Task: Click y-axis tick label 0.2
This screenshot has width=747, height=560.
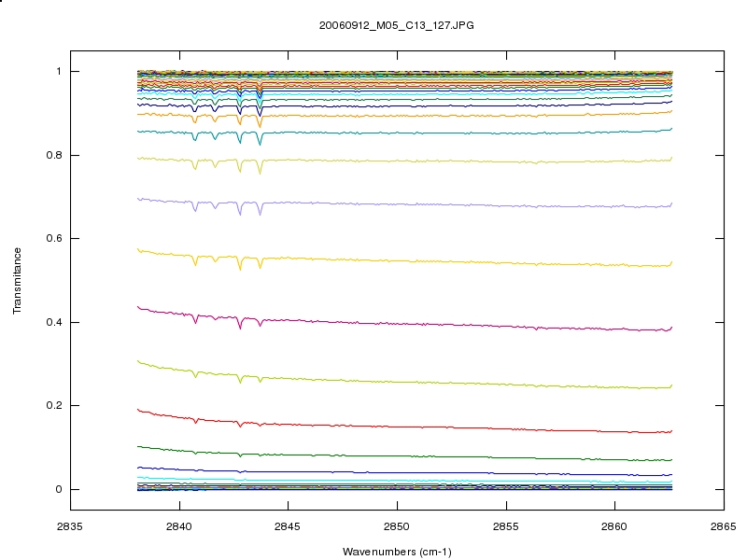Action: [x=54, y=405]
